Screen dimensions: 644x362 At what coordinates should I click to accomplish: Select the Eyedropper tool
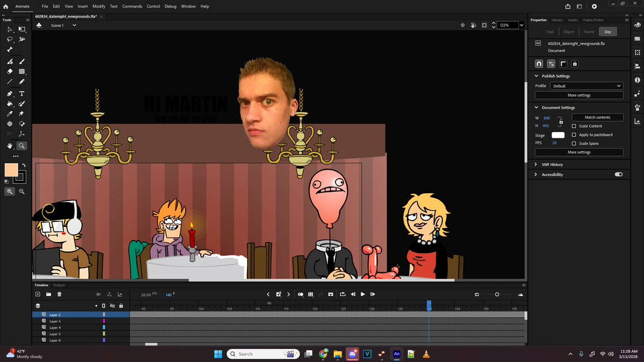tap(10, 114)
